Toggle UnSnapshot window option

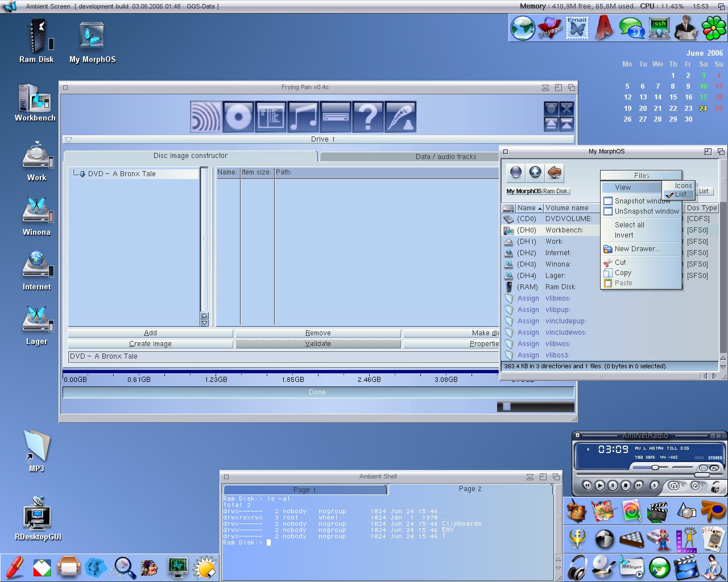[642, 211]
